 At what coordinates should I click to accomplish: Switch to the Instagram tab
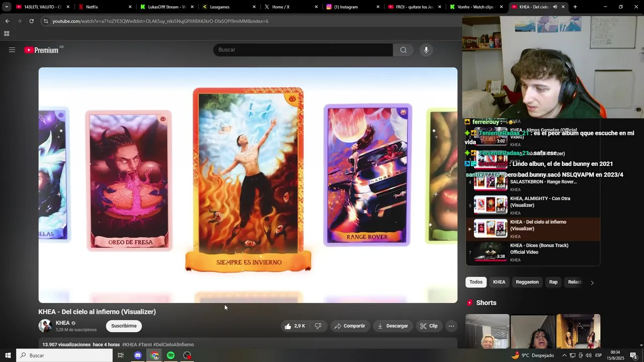tap(352, 7)
